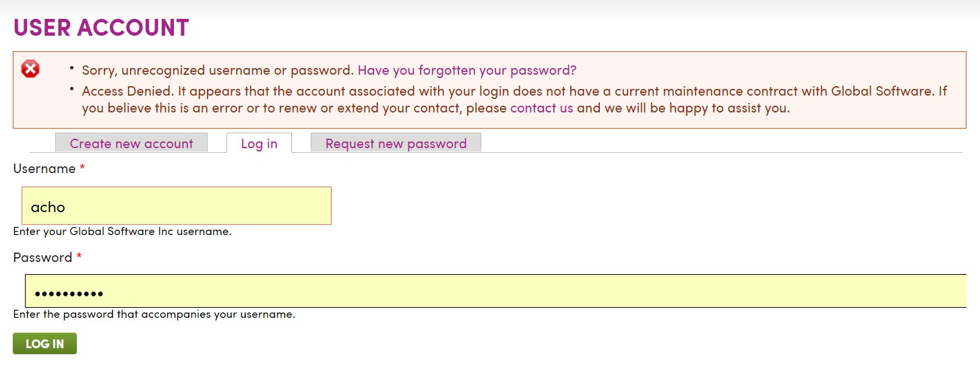980x365 pixels.
Task: Click the bullet before 'Access Denied' message
Action: [72, 87]
